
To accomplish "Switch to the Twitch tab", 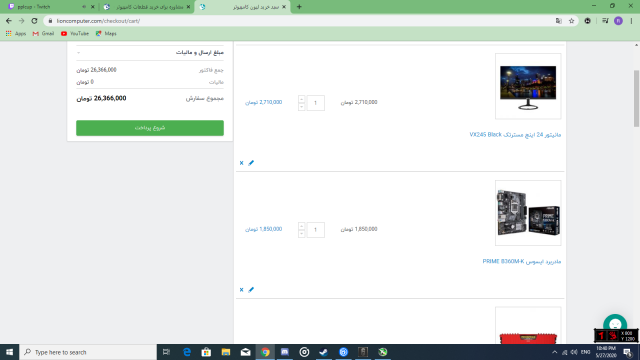I will pyautogui.click(x=45, y=7).
